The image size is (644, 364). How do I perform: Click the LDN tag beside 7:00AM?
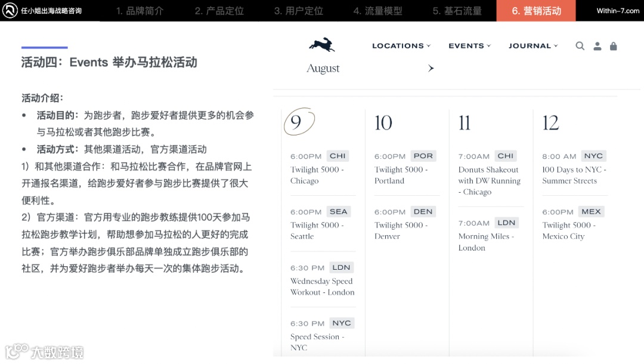[506, 223]
